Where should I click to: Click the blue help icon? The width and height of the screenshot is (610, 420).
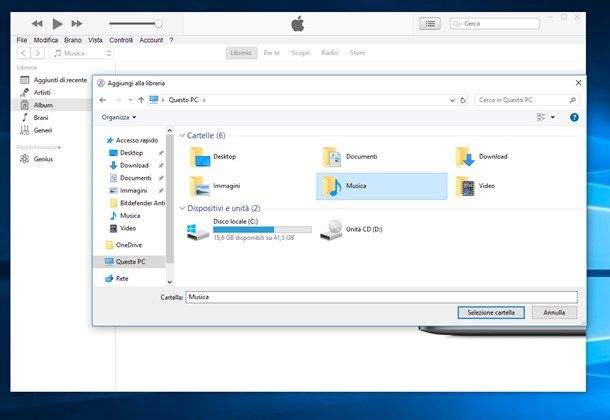pos(574,117)
